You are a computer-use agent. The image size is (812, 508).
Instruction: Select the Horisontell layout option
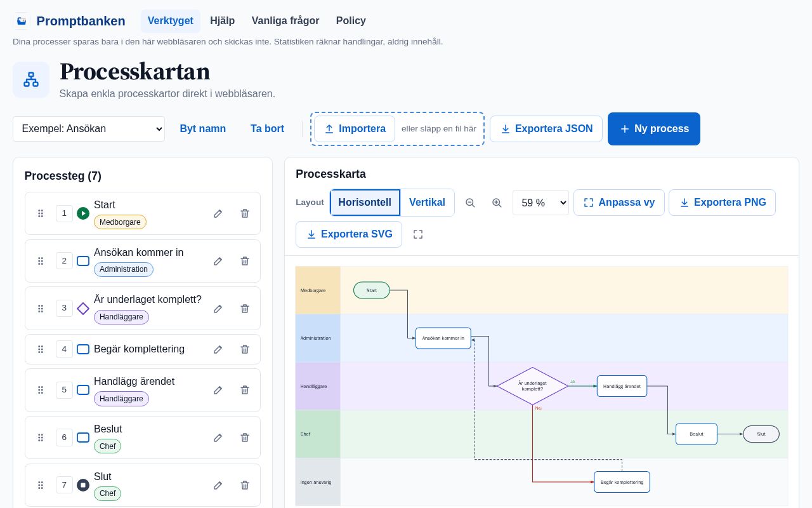[365, 203]
